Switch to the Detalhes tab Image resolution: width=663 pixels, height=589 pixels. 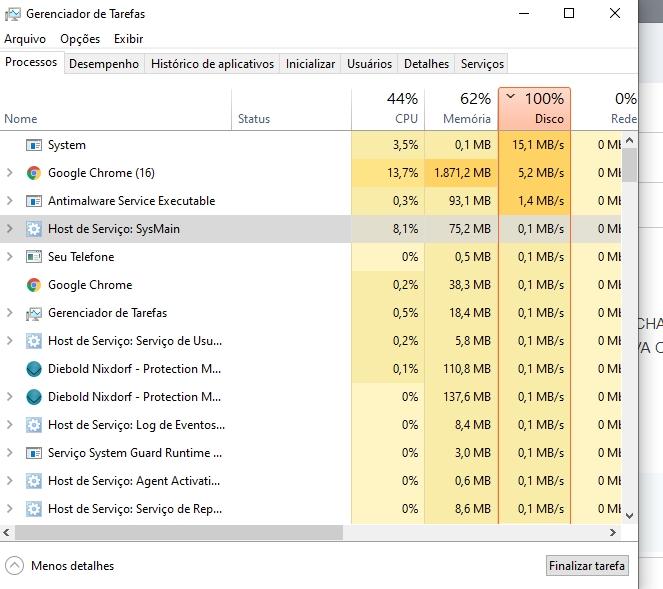426,64
